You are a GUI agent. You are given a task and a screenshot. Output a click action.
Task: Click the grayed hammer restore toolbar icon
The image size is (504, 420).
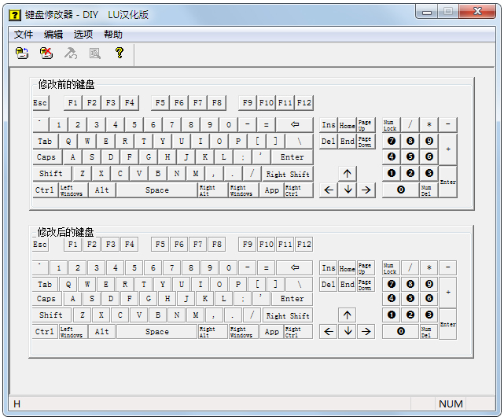pos(71,53)
